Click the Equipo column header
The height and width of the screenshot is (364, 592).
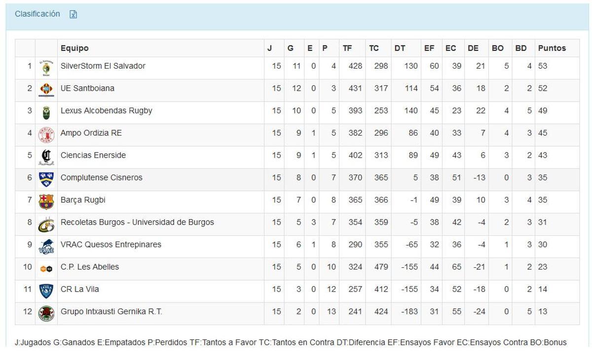[74, 48]
